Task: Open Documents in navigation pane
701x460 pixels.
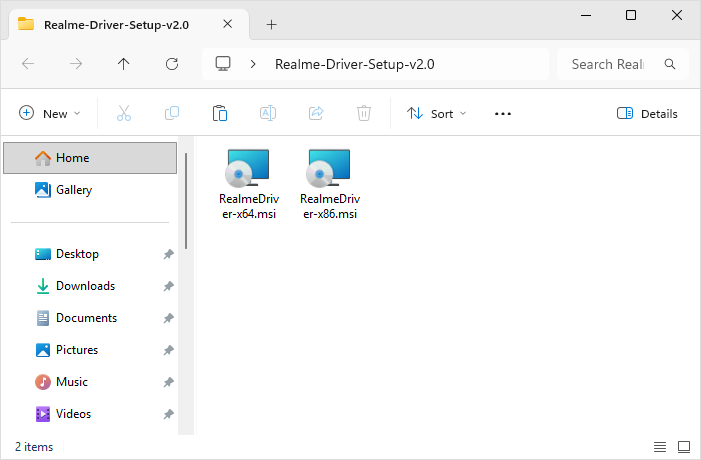Action: (x=90, y=318)
